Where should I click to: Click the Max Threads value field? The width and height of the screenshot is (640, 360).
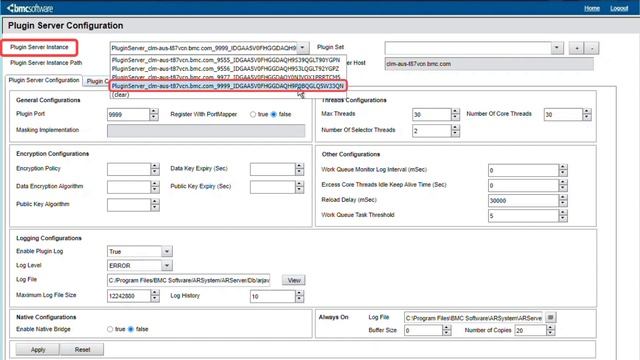431,115
